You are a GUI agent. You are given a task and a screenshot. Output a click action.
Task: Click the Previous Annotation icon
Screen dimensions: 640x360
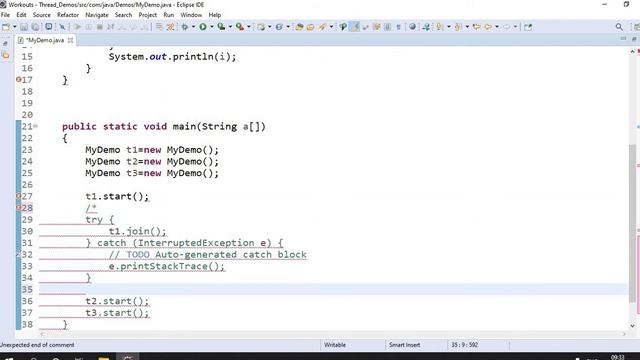458,27
